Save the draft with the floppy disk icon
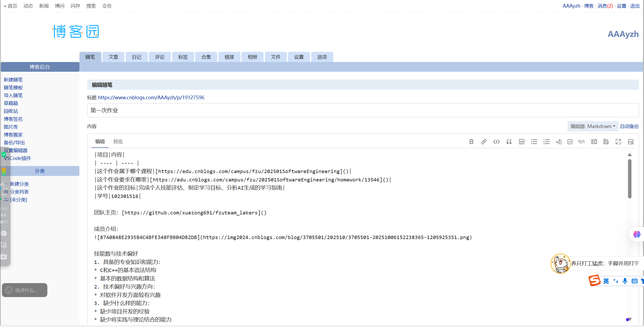The width and height of the screenshot is (644, 327). (x=606, y=142)
